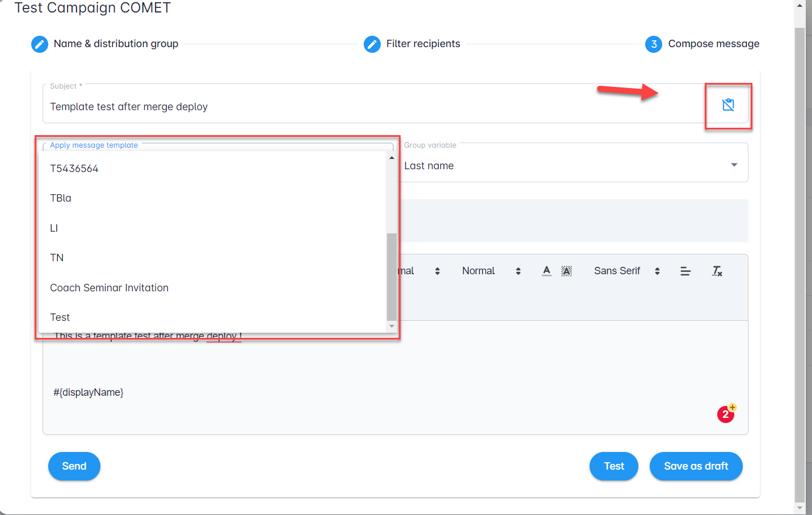
Task: Click the clipboard template icon beside Subject
Action: click(728, 105)
